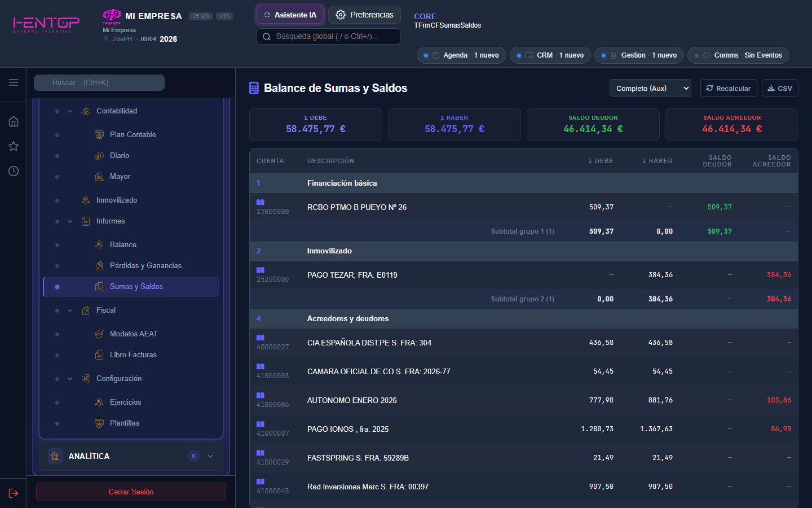
Task: Expand the ANALÍTICA section chevron
Action: (x=210, y=456)
